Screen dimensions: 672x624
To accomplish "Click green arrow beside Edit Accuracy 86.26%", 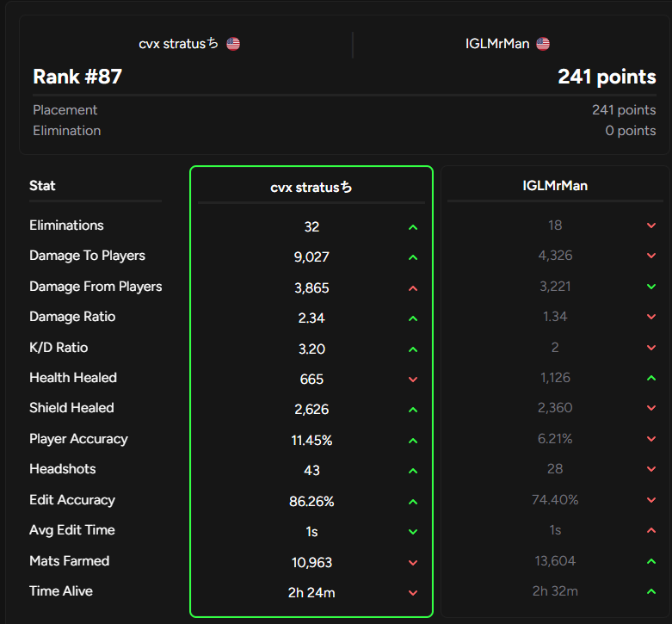I will point(413,502).
